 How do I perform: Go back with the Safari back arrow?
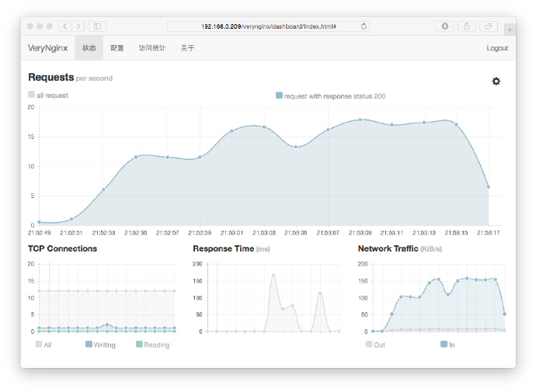tap(65, 26)
